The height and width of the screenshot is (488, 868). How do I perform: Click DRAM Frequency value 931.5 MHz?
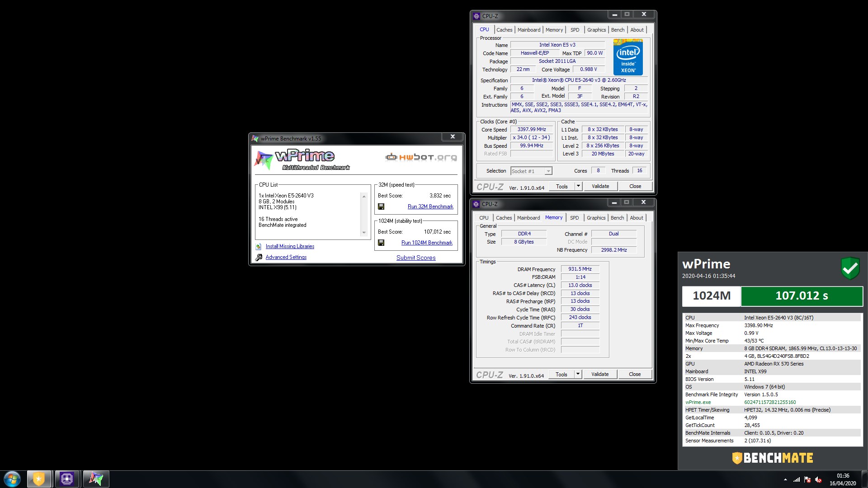pos(580,269)
